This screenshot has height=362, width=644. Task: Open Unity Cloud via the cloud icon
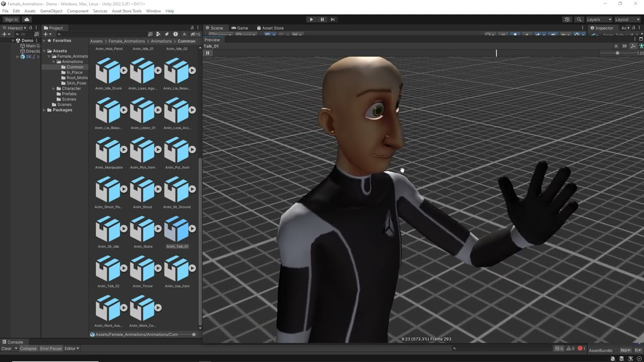tap(27, 20)
